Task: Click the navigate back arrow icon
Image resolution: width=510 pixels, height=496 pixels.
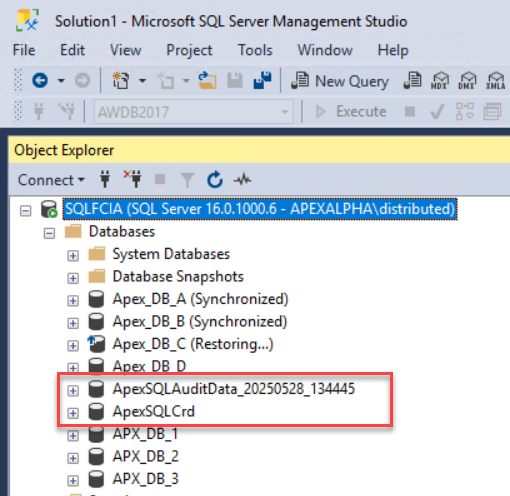Action: coord(40,80)
